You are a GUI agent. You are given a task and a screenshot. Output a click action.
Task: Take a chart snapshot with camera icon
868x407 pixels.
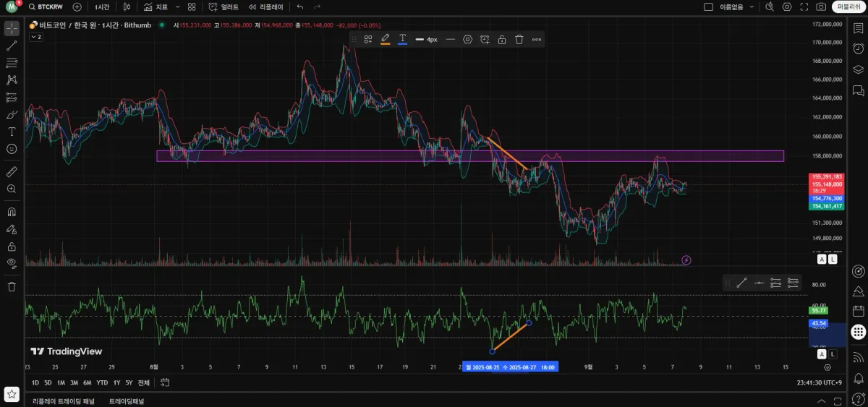coord(821,7)
